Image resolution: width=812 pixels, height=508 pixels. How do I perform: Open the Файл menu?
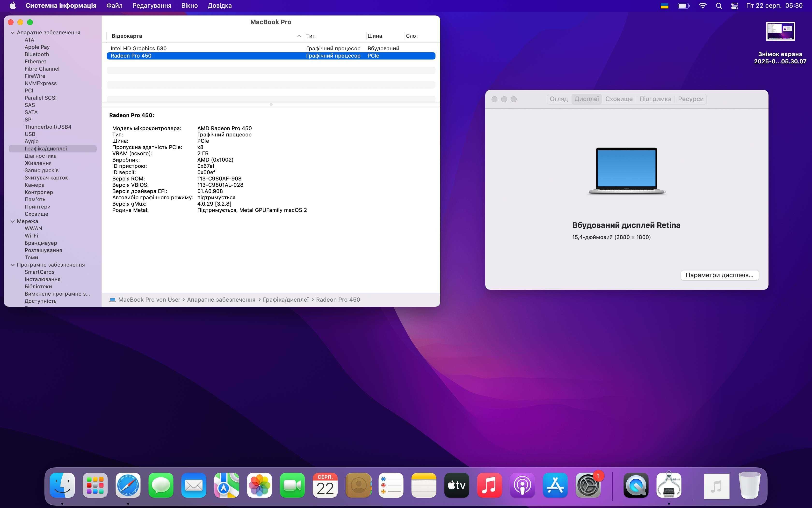click(114, 6)
